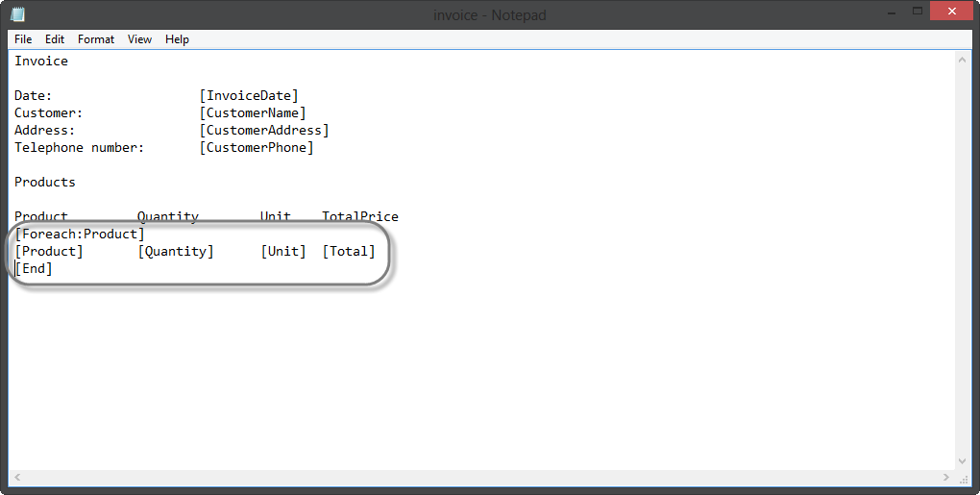Click the [End] tag
The height and width of the screenshot is (495, 980).
point(34,269)
